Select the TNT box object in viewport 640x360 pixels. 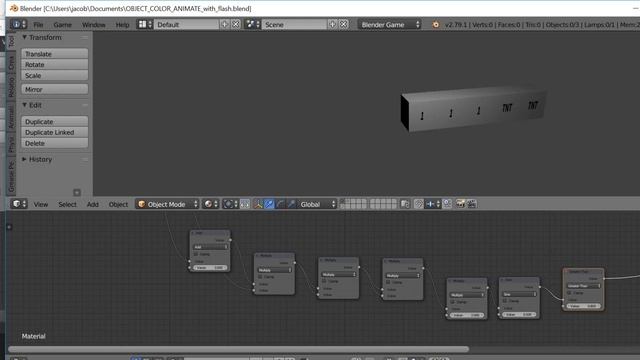[x=473, y=109]
